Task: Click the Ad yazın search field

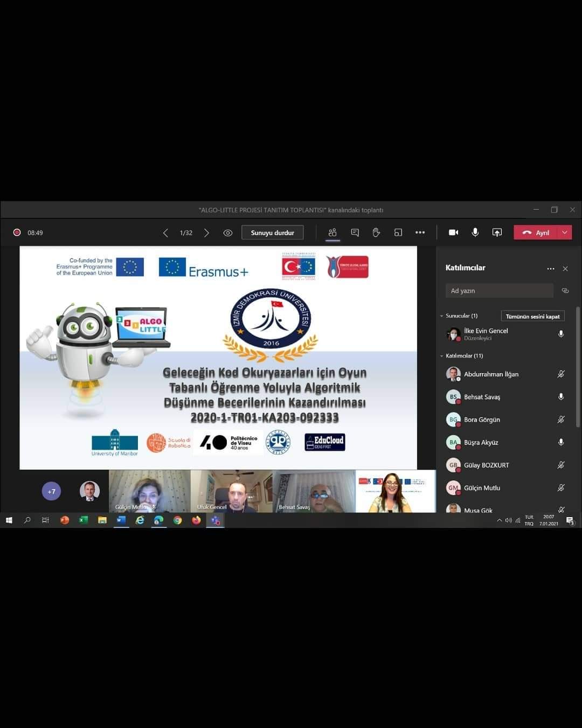Action: 500,291
